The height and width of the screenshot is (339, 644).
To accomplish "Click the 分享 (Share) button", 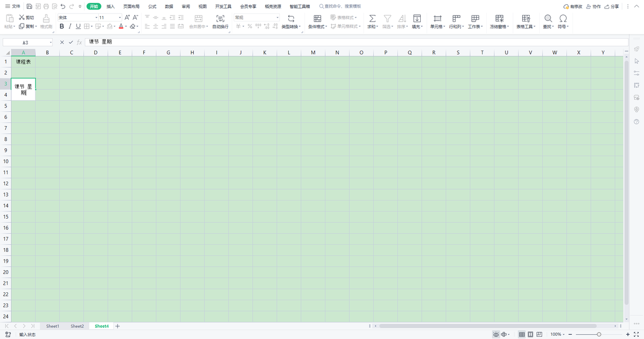I will pos(611,6).
